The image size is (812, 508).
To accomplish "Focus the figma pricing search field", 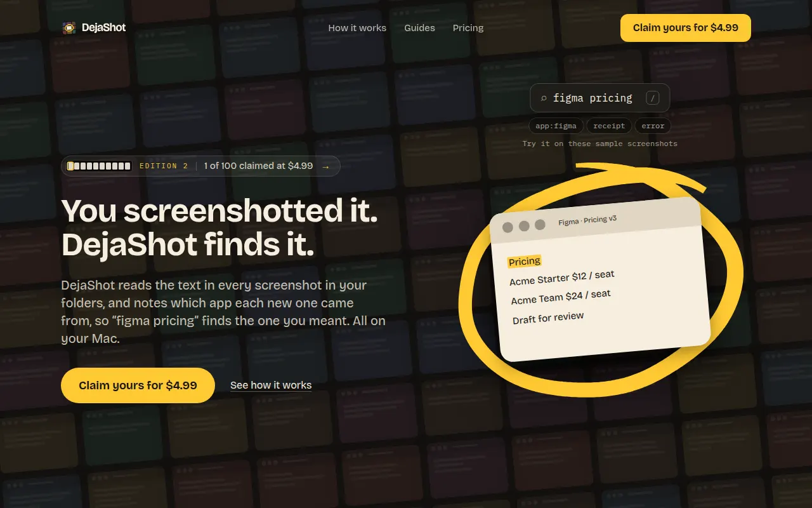I will tap(600, 98).
